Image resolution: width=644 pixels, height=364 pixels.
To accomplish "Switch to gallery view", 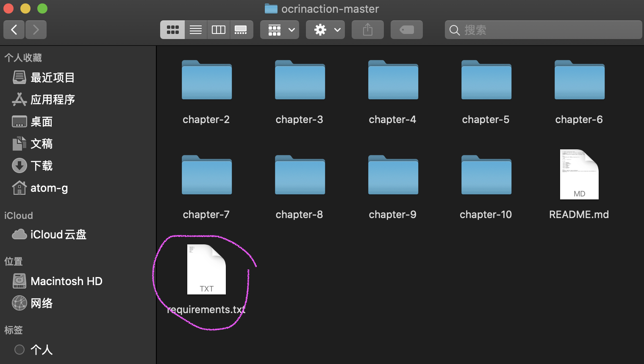I will coord(241,30).
